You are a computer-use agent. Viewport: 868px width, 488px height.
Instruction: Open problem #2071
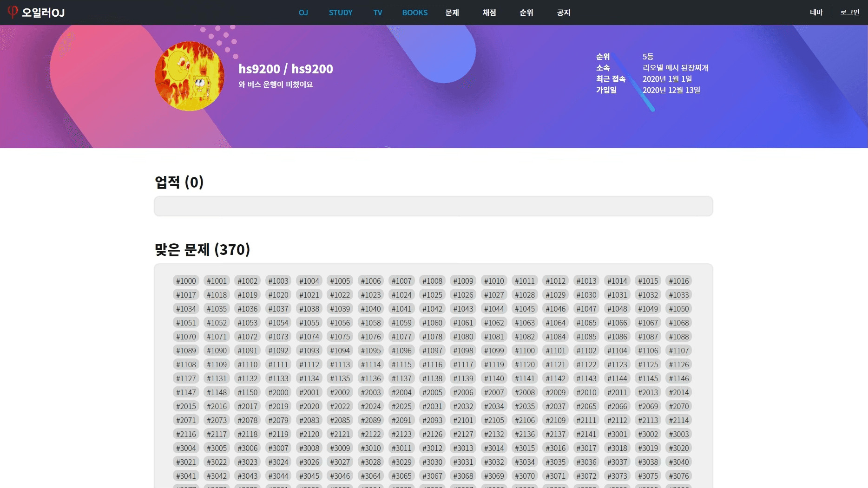pyautogui.click(x=186, y=420)
